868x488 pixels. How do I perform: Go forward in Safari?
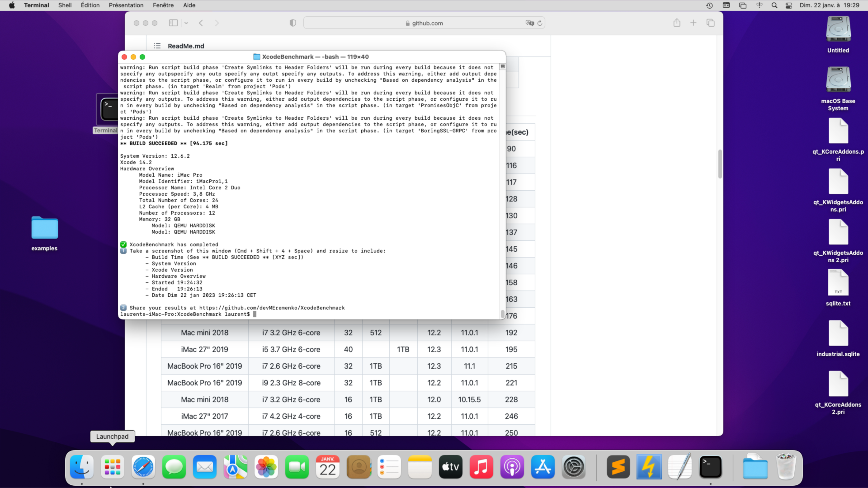coord(217,23)
